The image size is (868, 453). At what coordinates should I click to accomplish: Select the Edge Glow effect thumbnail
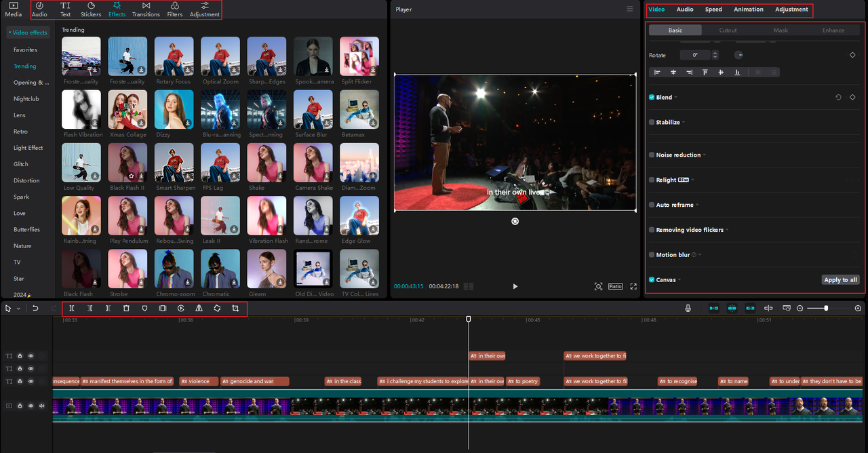tap(359, 216)
